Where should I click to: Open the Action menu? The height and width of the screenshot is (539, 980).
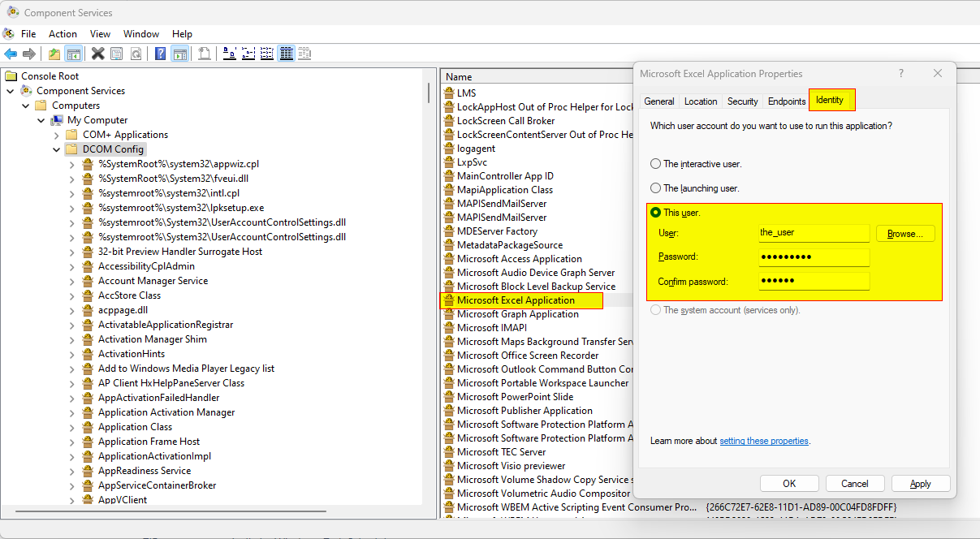click(x=63, y=34)
